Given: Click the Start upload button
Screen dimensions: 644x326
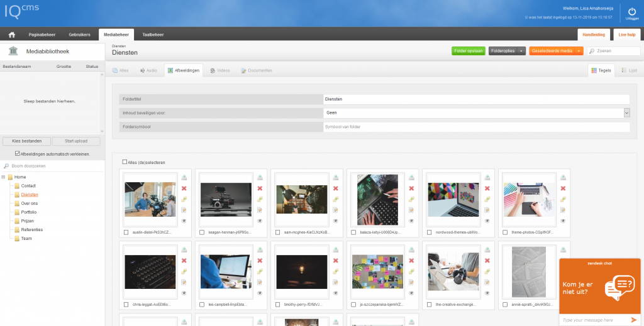Looking at the screenshot, I should click(76, 141).
